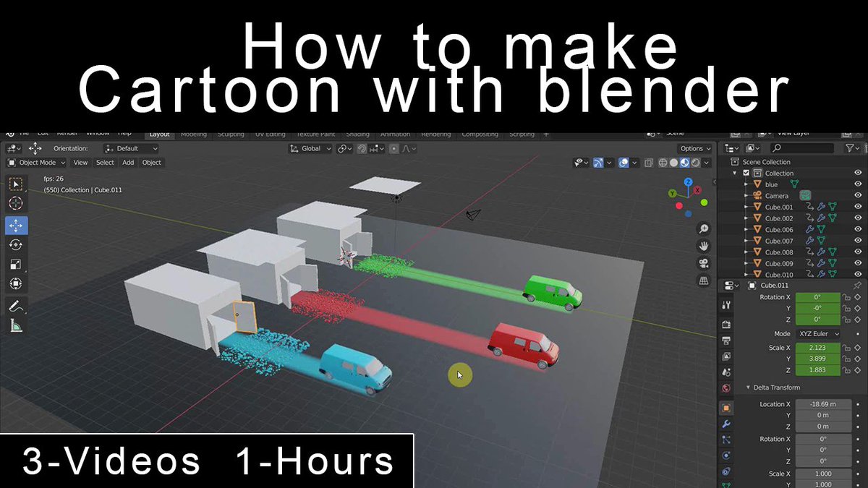Hide the Camera object
Viewport: 868px width, 488px height.
tap(858, 196)
